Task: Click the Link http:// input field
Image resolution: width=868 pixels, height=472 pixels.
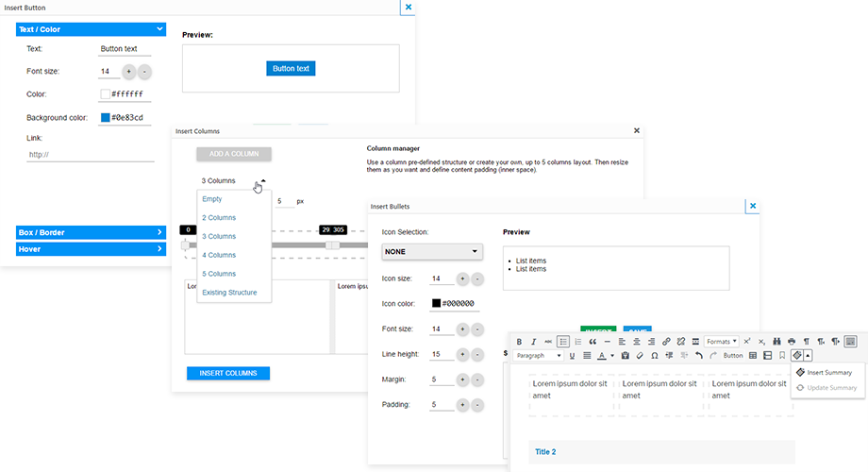Action: 91,155
